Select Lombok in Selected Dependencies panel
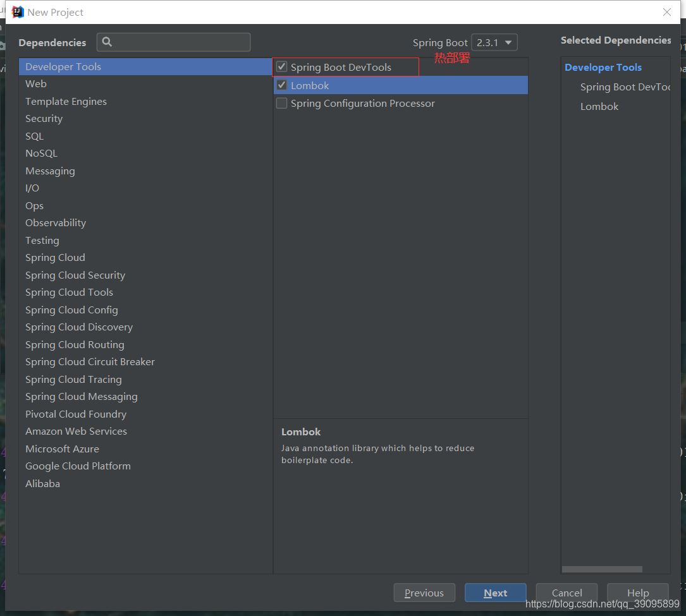 click(x=599, y=107)
